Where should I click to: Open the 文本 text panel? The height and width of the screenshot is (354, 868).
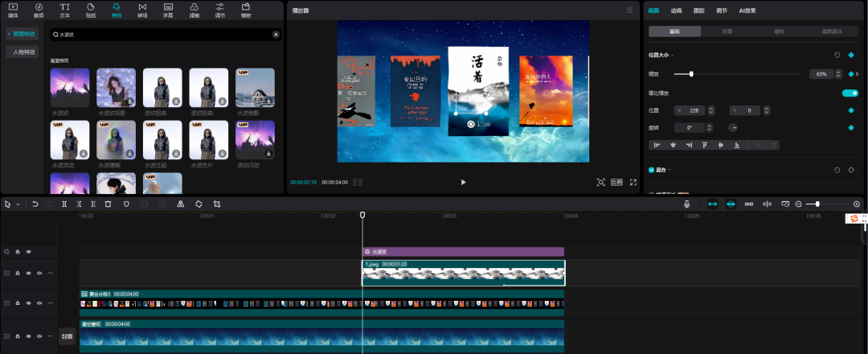(65, 10)
